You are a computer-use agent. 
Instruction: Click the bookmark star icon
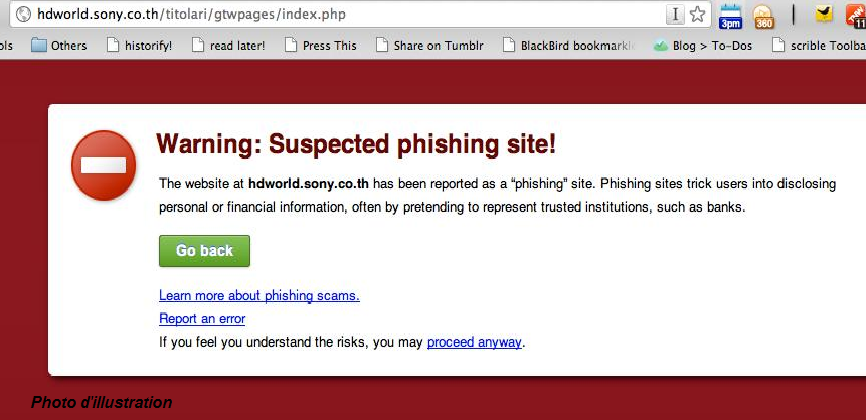(698, 15)
